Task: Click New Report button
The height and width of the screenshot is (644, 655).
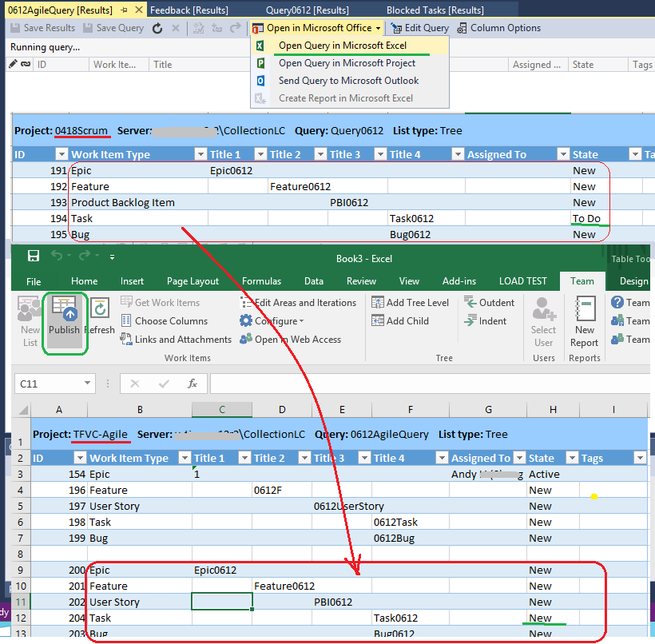Action: click(585, 322)
